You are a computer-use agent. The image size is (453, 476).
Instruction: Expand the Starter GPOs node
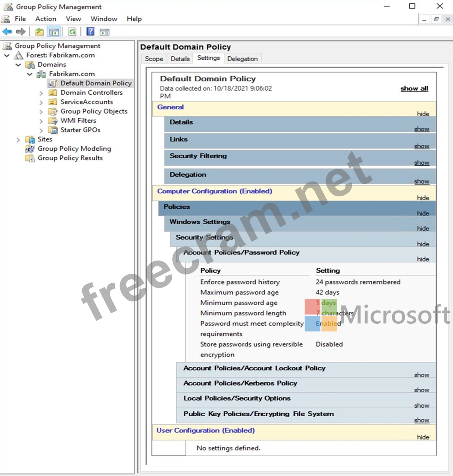point(41,130)
